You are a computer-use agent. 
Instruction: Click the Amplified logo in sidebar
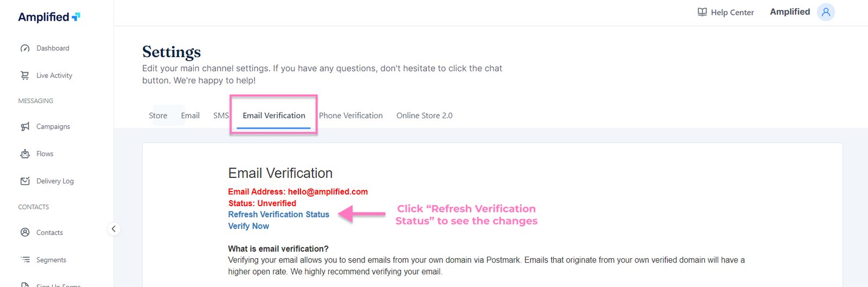coord(49,17)
